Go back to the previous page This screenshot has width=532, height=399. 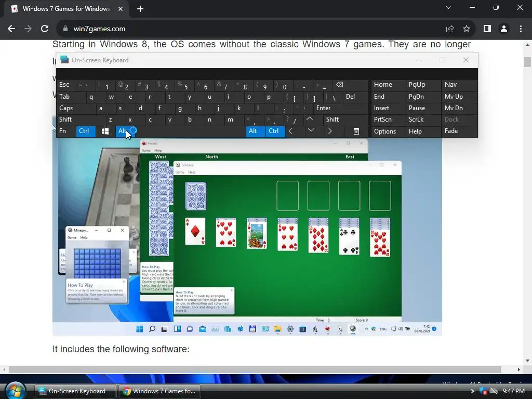click(11, 29)
